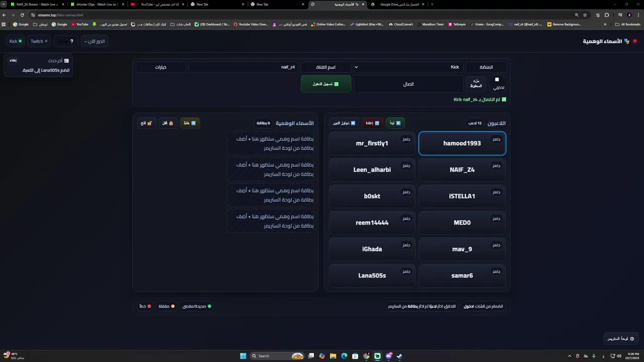The height and width of the screenshot is (362, 644).
Task: Hide the last event notification with إخفاء
Action: click(x=13, y=60)
